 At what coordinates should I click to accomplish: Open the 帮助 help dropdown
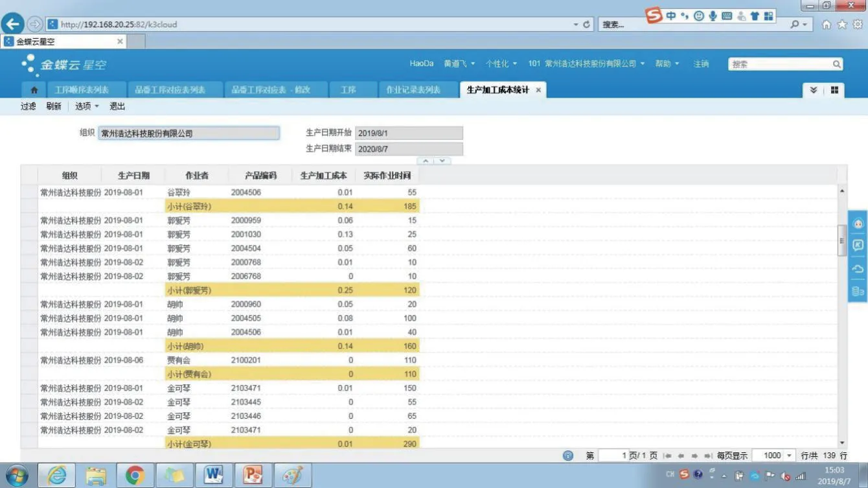click(x=667, y=64)
